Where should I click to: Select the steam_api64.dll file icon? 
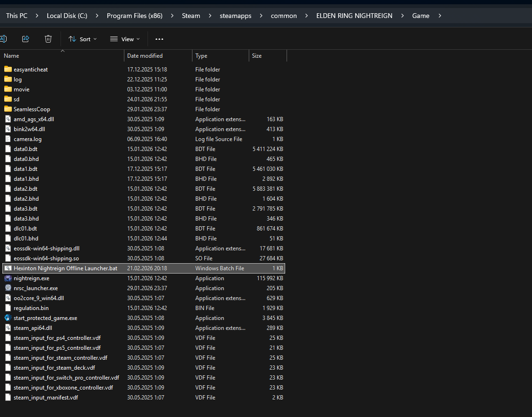8,328
